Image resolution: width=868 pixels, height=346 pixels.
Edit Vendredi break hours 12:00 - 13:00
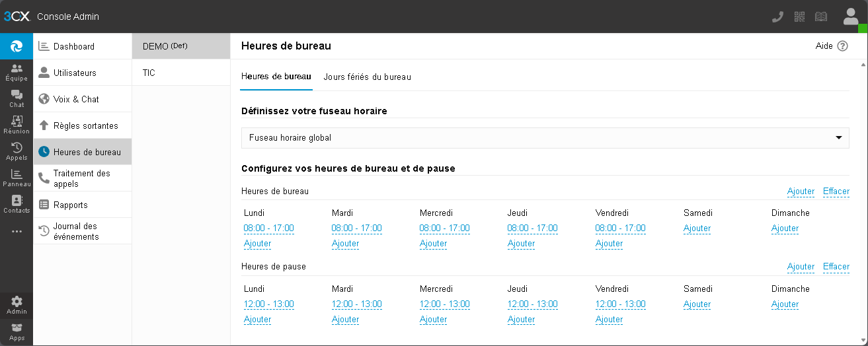coord(621,304)
